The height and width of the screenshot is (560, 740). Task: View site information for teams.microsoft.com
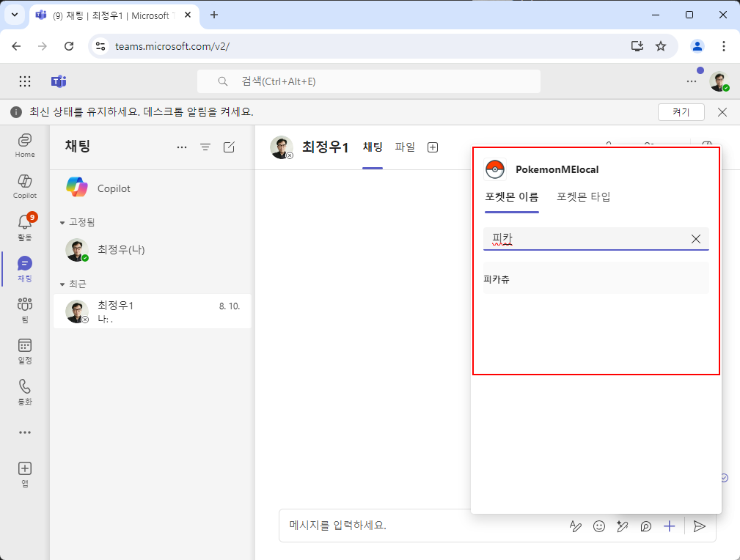(100, 46)
